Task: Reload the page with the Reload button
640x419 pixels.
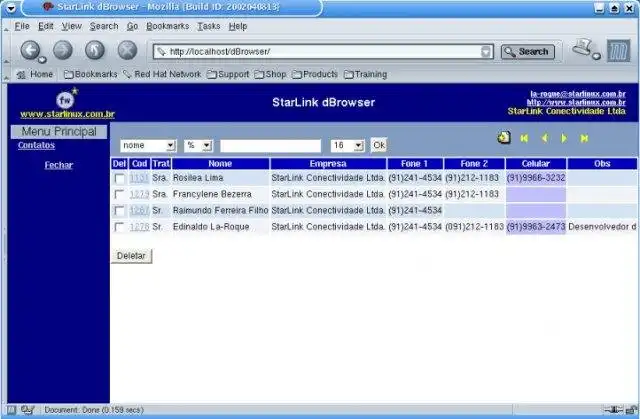Action: [95, 51]
